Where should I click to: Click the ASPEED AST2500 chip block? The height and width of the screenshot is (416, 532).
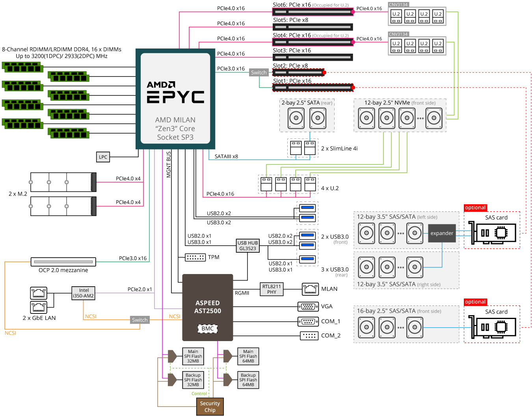coord(208,307)
